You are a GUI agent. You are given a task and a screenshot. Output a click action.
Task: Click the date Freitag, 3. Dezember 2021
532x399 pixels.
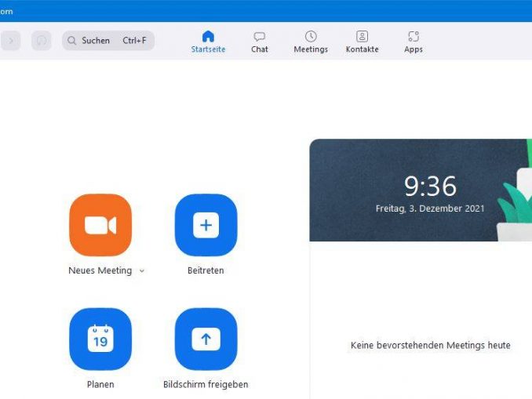click(x=430, y=209)
